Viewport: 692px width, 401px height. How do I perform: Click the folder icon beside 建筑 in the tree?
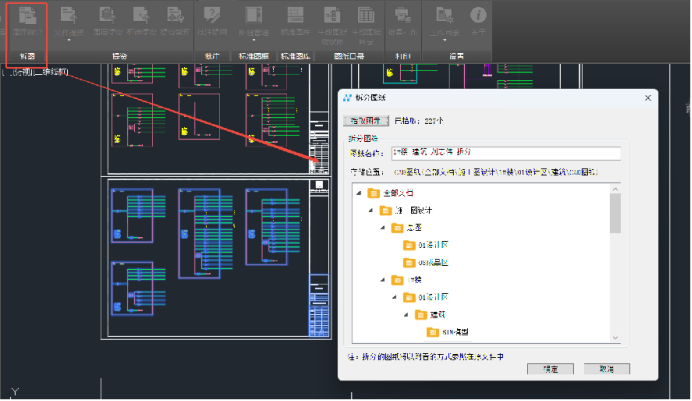coord(421,314)
